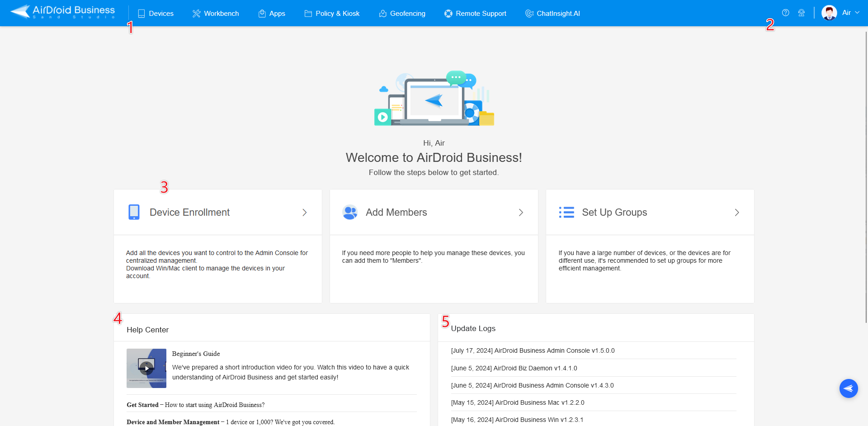868x426 pixels.
Task: Open Device and Member Management article
Action: pyautogui.click(x=231, y=422)
